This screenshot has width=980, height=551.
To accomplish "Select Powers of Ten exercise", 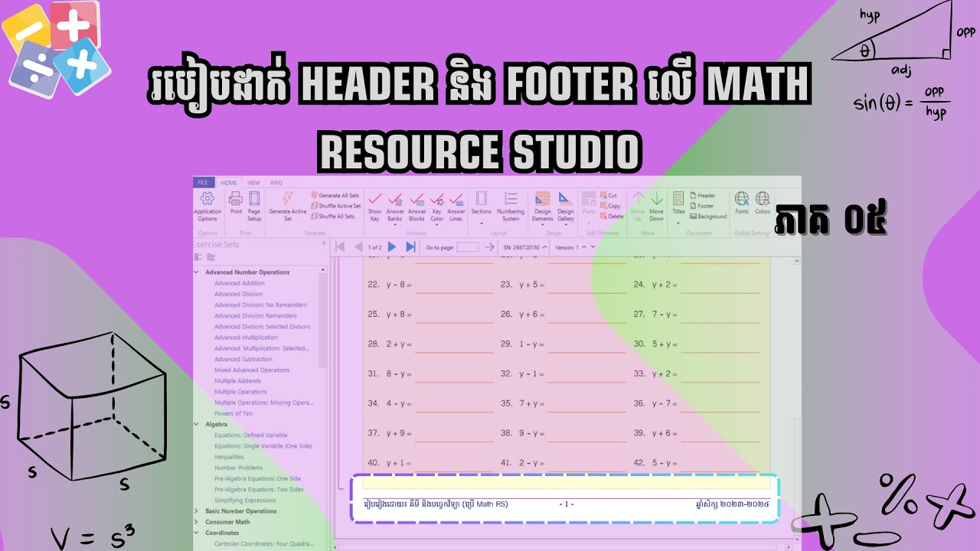I will tap(234, 413).
